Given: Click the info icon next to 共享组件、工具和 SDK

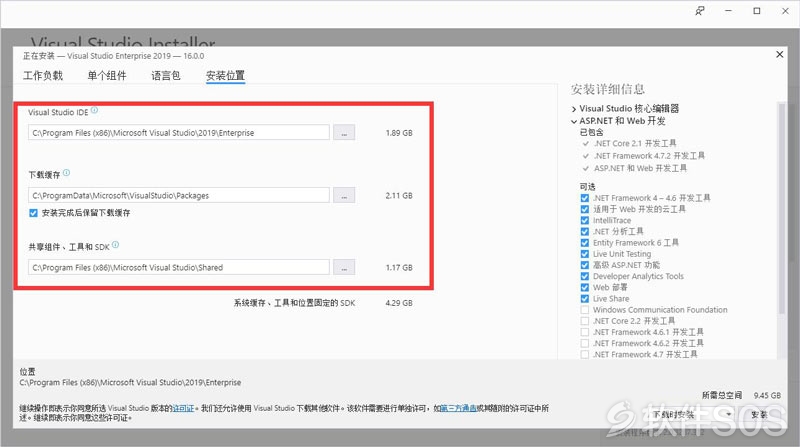Looking at the screenshot, I should [115, 245].
